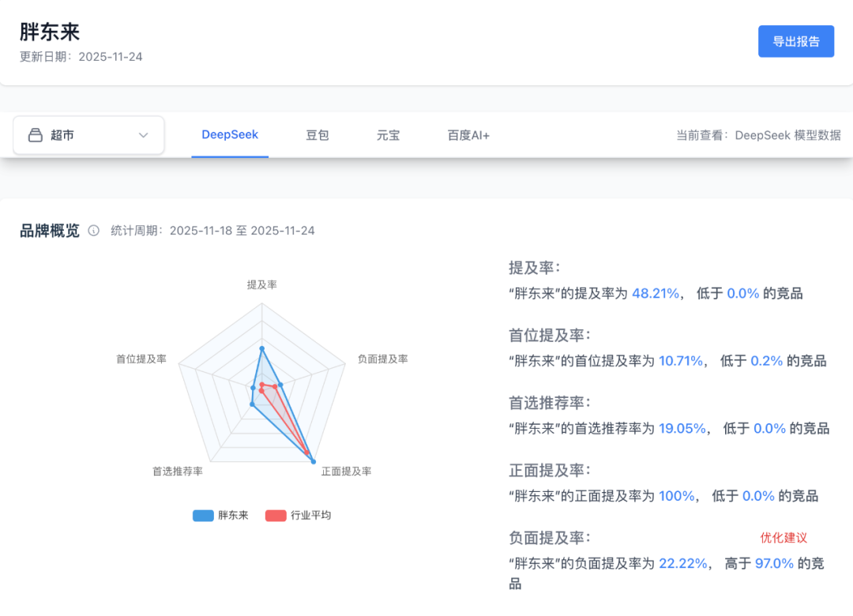Click the 统计周期 date range text
The width and height of the screenshot is (853, 616).
pyautogui.click(x=212, y=231)
